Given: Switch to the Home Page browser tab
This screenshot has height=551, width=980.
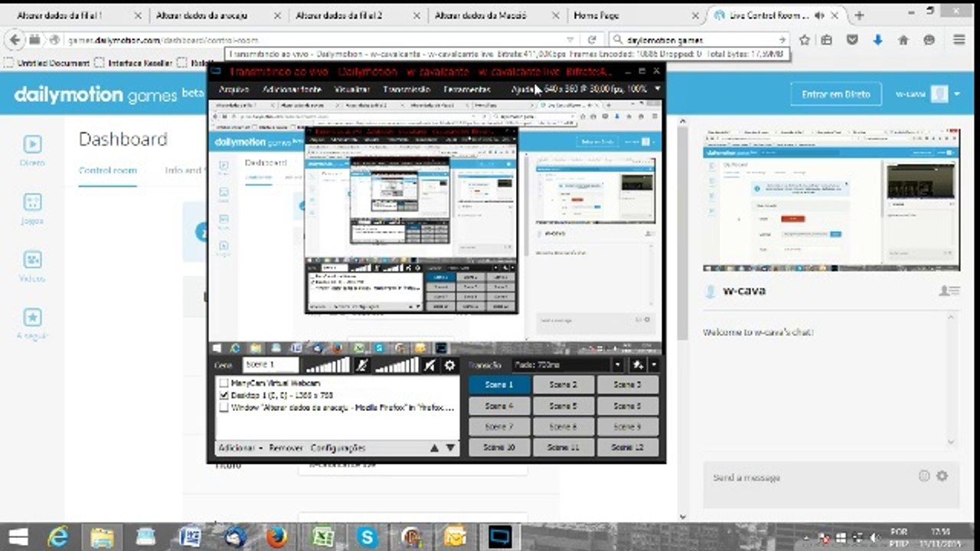Looking at the screenshot, I should (635, 15).
